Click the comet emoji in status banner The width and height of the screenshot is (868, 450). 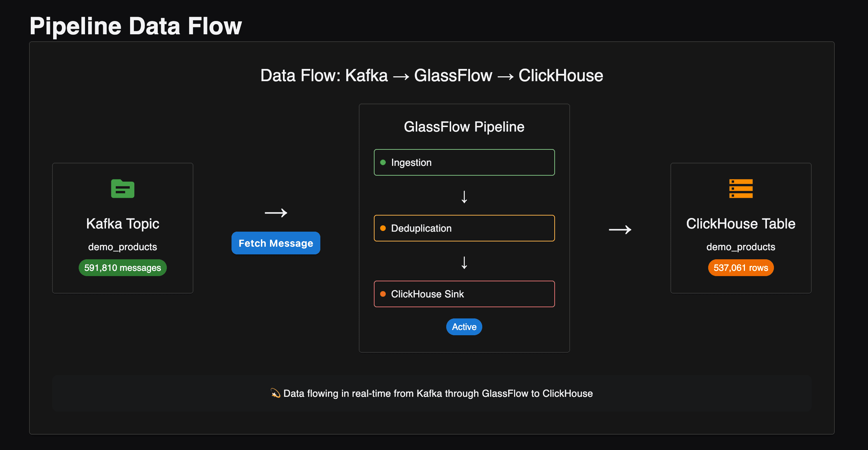click(x=275, y=393)
